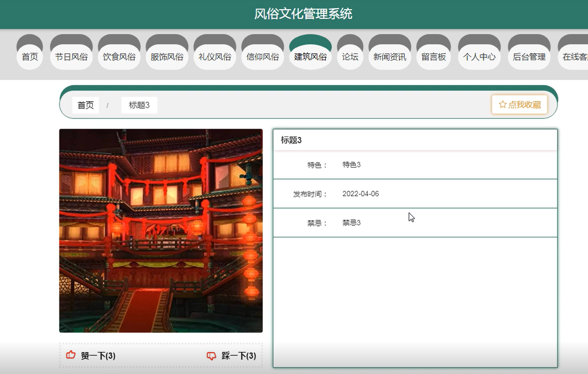
Task: Click the 标题3 breadcrumb item
Action: pos(139,105)
